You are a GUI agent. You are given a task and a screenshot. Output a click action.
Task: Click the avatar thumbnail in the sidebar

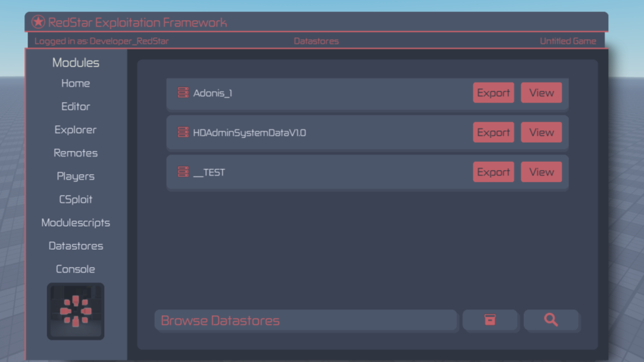[x=75, y=311]
